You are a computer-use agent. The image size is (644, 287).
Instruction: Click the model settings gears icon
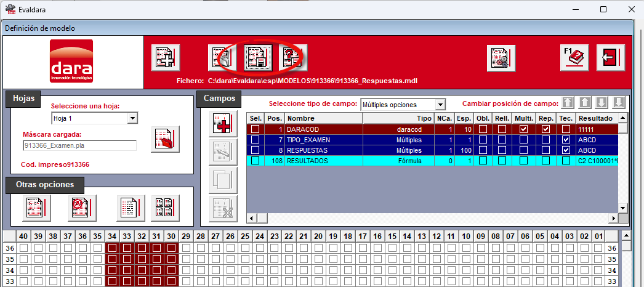coord(501,57)
